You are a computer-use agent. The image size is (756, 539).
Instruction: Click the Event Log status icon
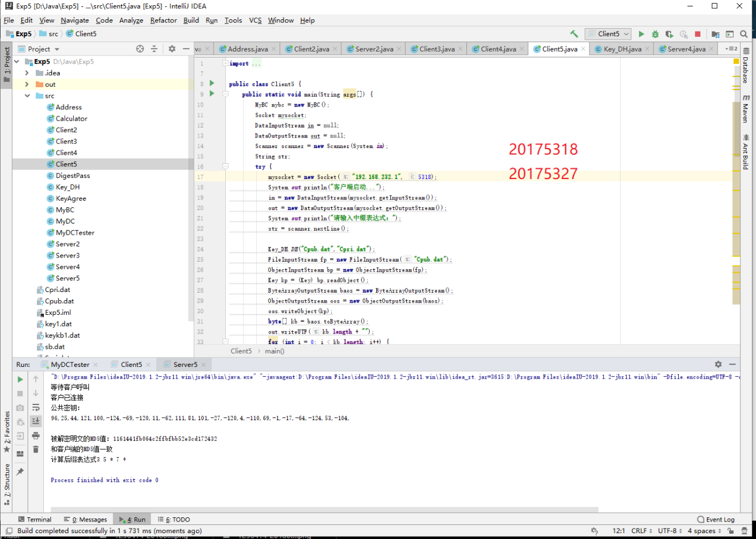click(716, 519)
